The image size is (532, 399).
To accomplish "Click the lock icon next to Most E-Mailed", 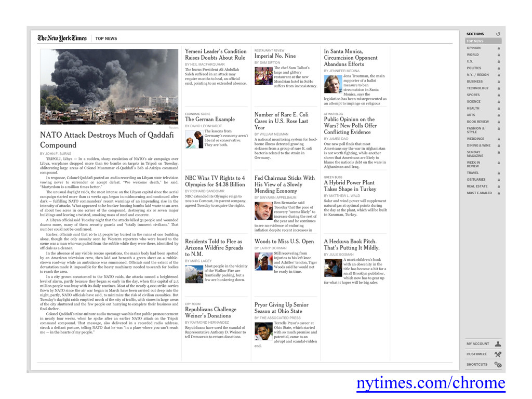I will click(499, 193).
